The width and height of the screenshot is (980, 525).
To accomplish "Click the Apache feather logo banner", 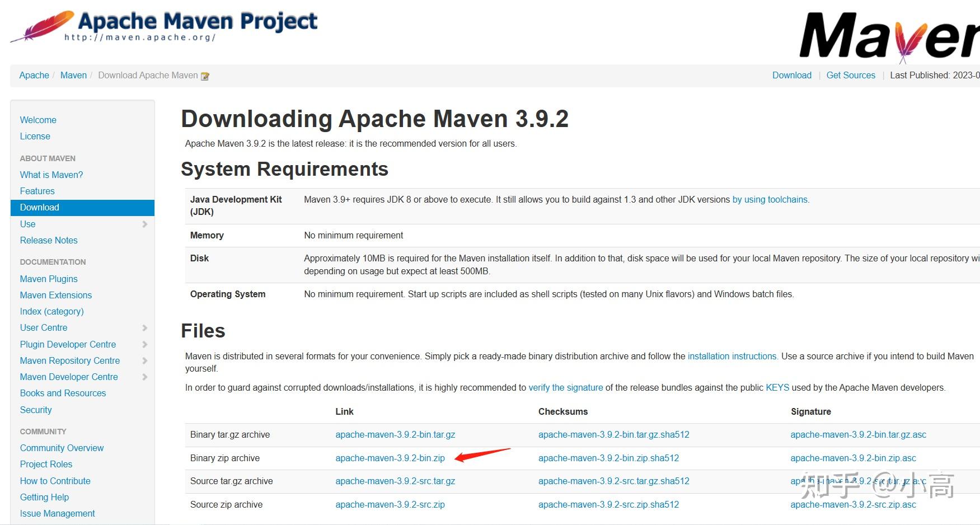I will pos(163,26).
